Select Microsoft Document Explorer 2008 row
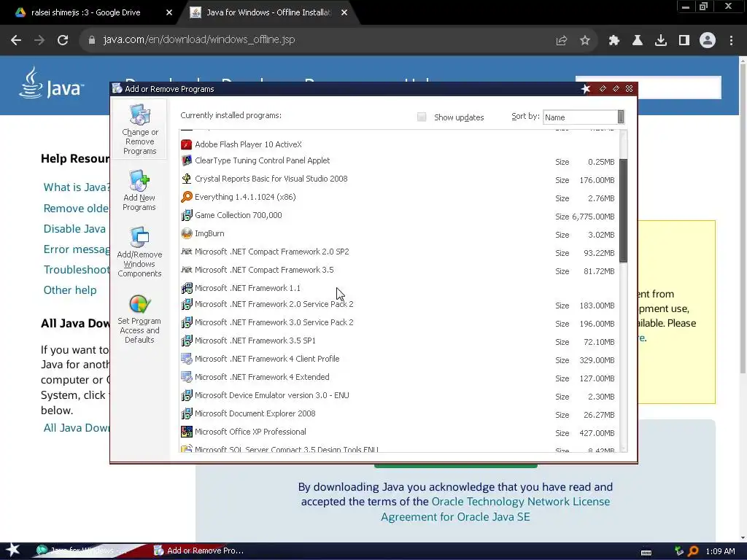747x560 pixels. coord(398,414)
